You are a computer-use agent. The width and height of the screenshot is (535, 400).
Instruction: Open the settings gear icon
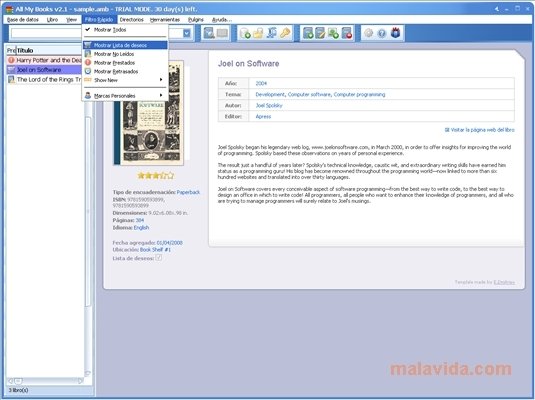point(368,33)
